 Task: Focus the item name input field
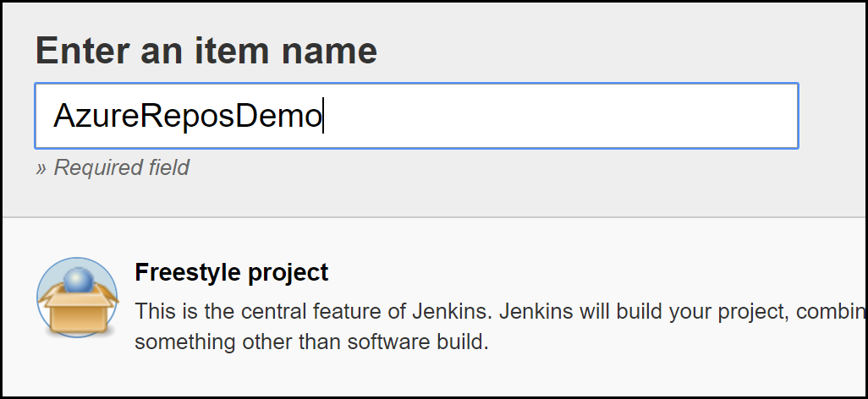(x=416, y=116)
